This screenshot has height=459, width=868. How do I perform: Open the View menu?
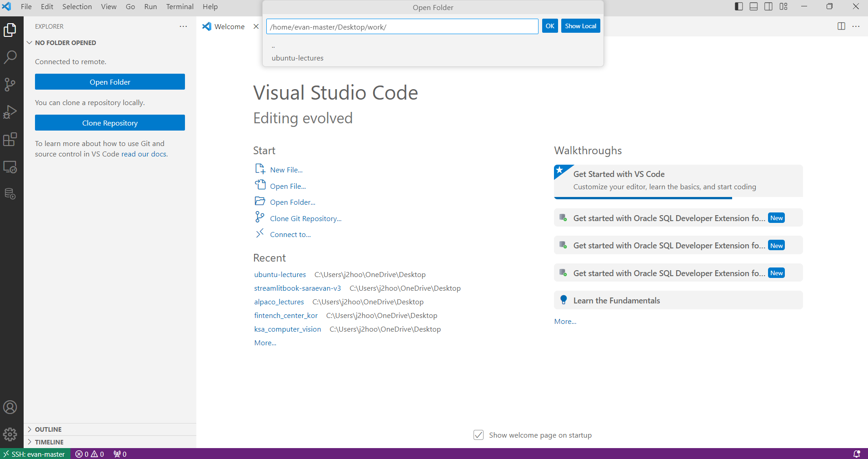coord(109,6)
